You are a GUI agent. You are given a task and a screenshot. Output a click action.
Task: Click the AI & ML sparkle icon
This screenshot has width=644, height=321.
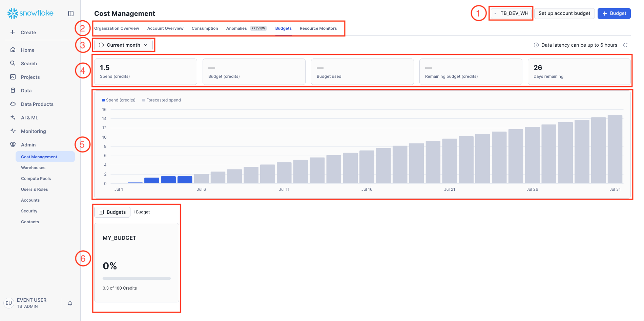(x=13, y=117)
